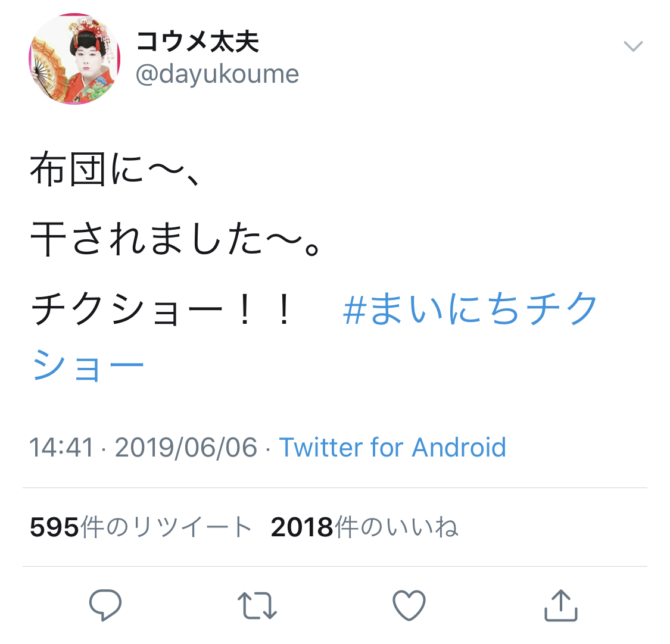The height and width of the screenshot is (644, 670).
Task: Select the bold 595 retweet count number
Action: coord(54,527)
